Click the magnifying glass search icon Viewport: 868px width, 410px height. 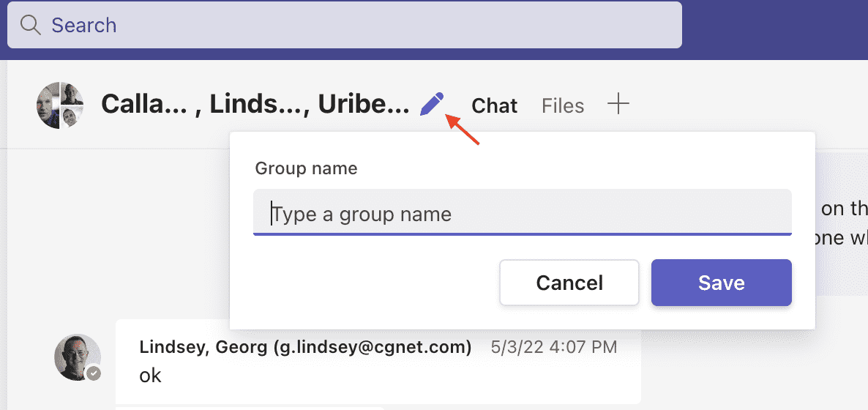click(x=30, y=26)
